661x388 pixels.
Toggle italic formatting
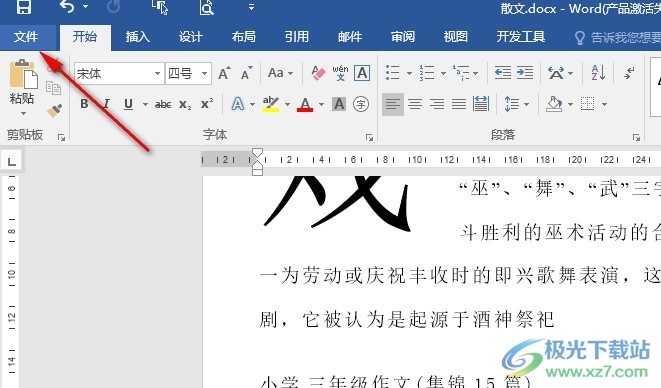106,104
